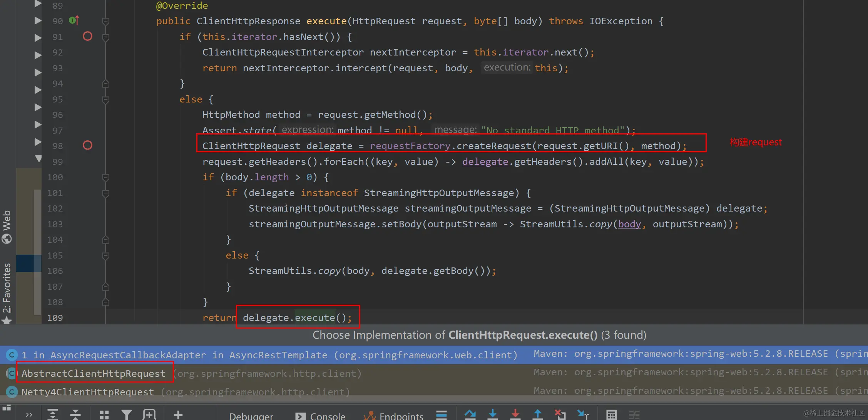Click the Step Out debug icon

(538, 415)
